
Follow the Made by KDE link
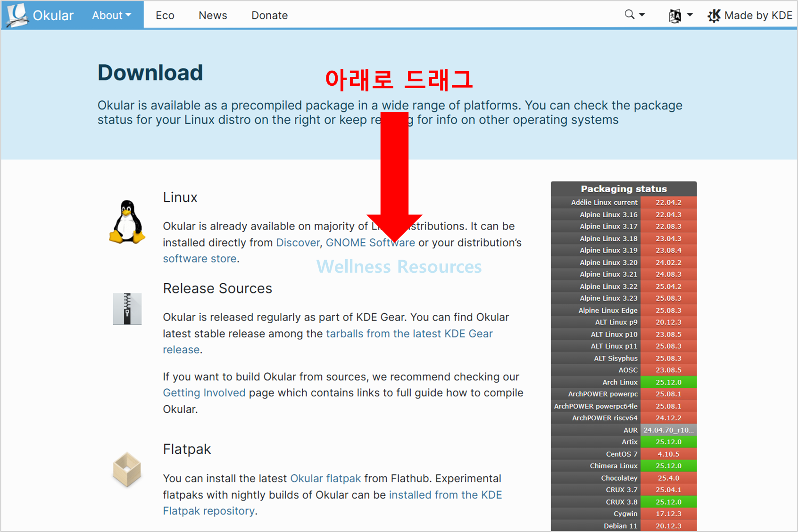point(750,16)
